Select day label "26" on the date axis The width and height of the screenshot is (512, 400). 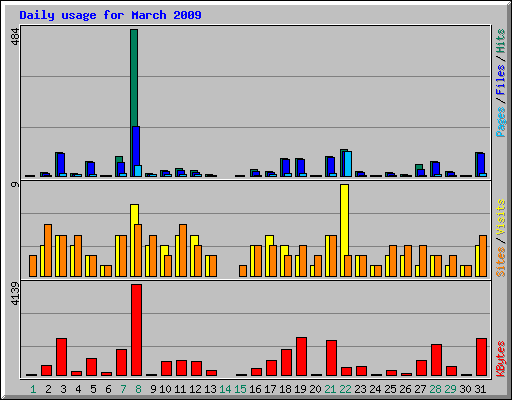405,389
